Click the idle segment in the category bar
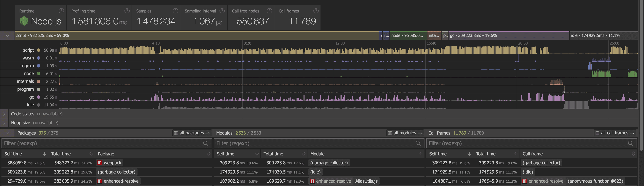 [x=604, y=35]
